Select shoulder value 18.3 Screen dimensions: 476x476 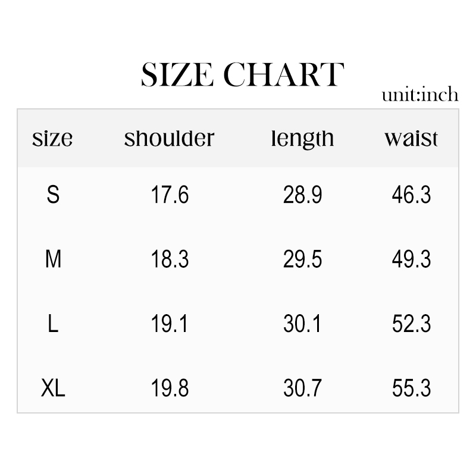click(x=170, y=259)
